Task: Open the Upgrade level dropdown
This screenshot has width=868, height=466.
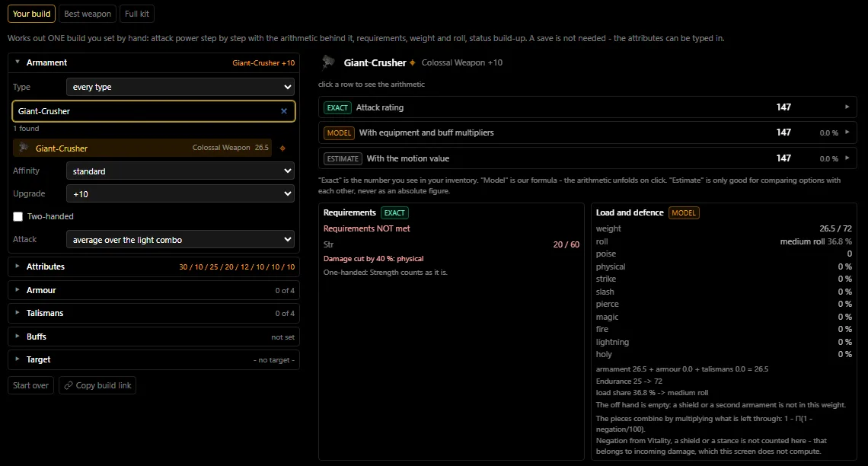Action: [180, 193]
